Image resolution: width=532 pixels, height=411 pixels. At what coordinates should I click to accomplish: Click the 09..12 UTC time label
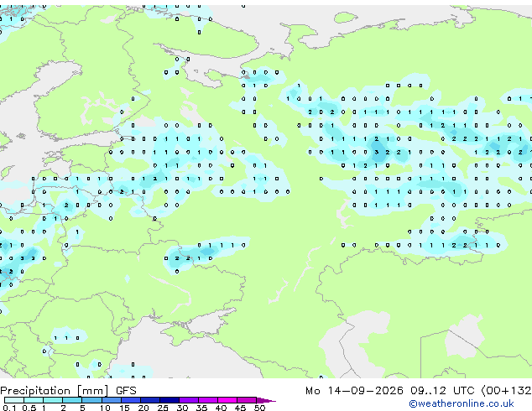(x=442, y=391)
